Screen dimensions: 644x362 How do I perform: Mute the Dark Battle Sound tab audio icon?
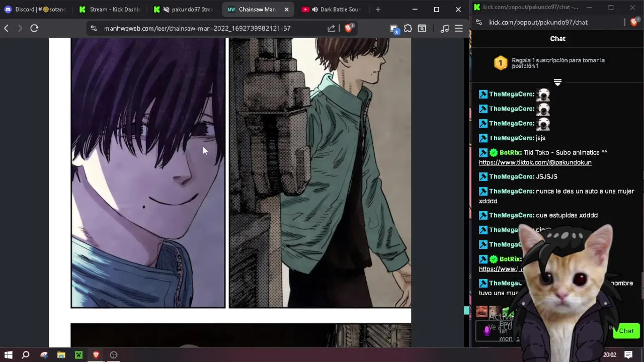point(315,10)
